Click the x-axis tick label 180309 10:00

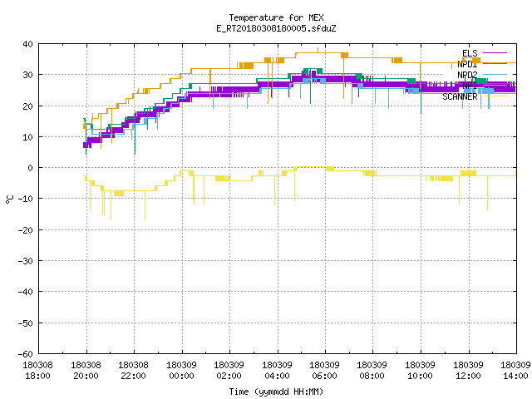tap(421, 371)
